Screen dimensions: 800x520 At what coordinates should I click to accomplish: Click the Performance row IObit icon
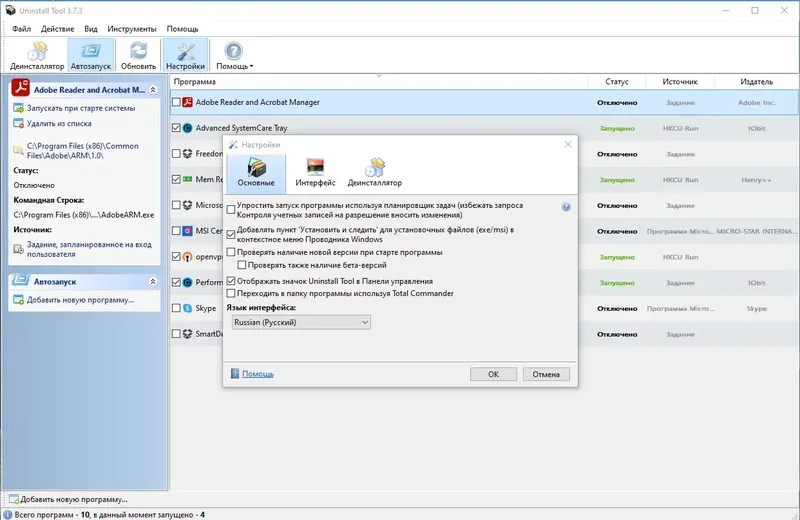click(x=187, y=282)
